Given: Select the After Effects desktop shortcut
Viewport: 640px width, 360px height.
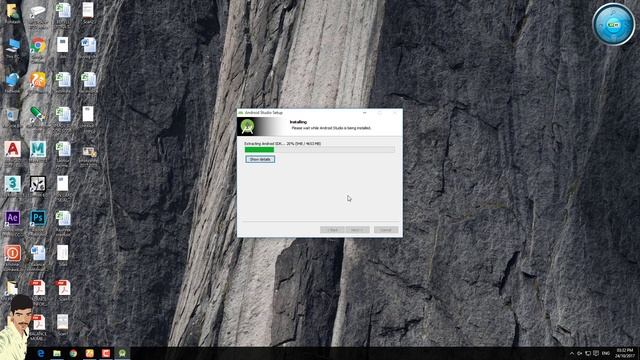Looking at the screenshot, I should [13, 218].
